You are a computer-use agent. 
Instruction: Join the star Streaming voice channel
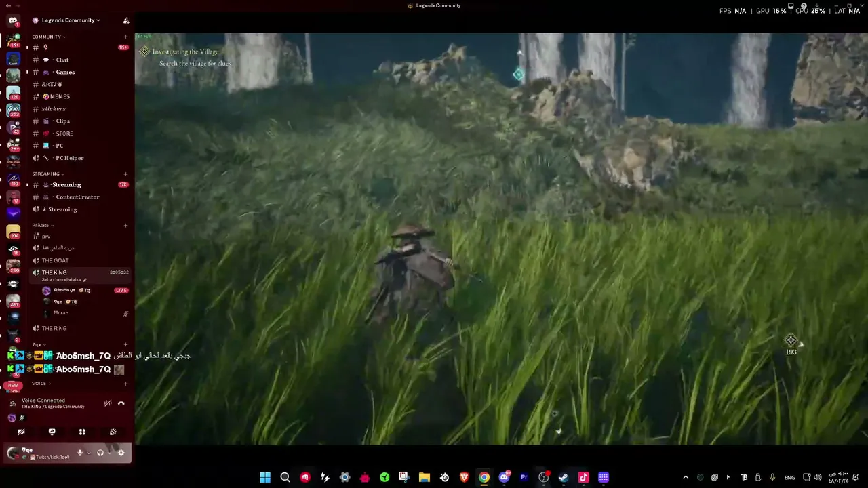[x=80, y=209]
